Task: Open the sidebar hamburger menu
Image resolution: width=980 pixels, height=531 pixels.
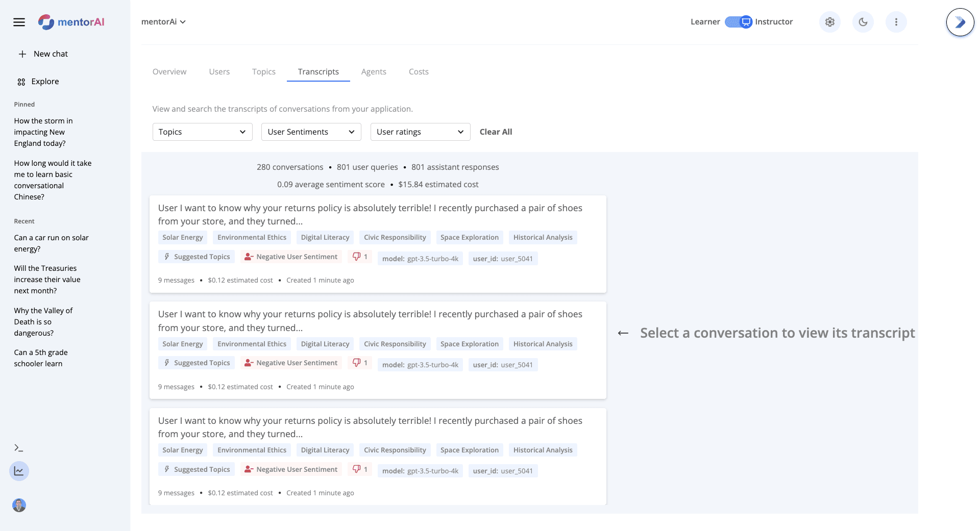Action: pyautogui.click(x=19, y=22)
